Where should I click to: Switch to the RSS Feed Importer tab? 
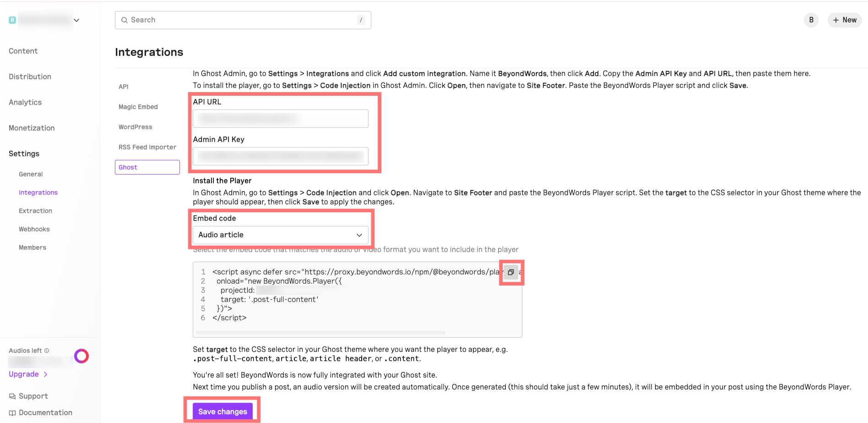point(147,147)
